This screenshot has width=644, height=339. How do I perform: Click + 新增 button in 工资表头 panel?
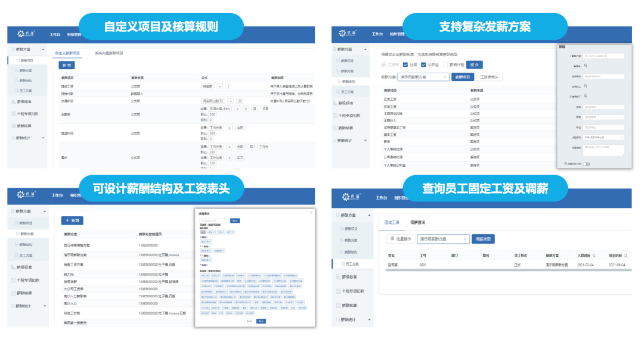72,220
